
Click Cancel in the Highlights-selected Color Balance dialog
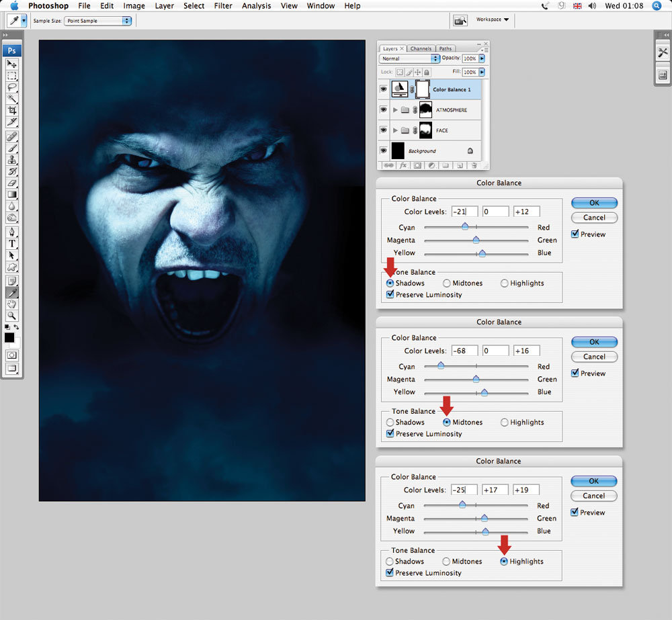tap(594, 496)
